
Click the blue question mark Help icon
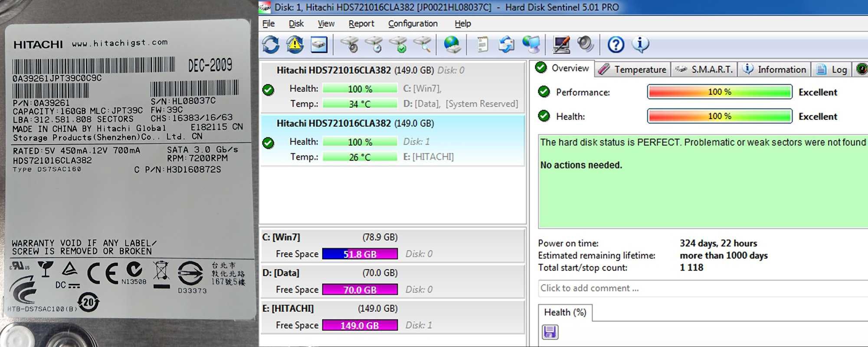616,44
